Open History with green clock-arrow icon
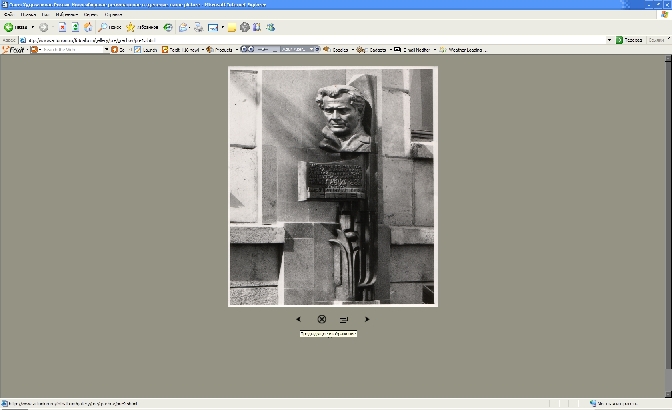672x410 pixels. point(168,27)
